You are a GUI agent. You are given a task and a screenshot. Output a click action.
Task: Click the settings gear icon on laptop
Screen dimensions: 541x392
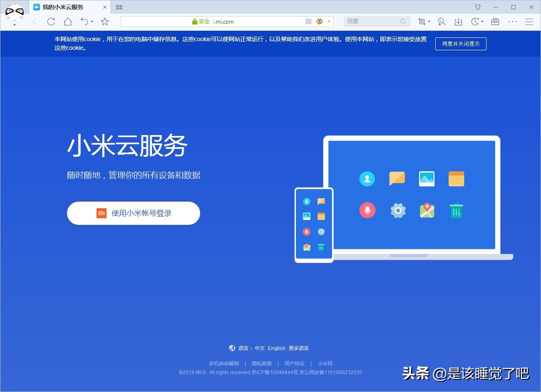[398, 210]
